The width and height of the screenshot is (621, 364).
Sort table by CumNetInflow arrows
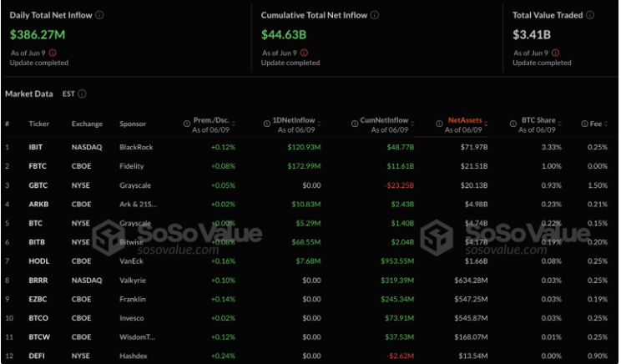click(412, 124)
